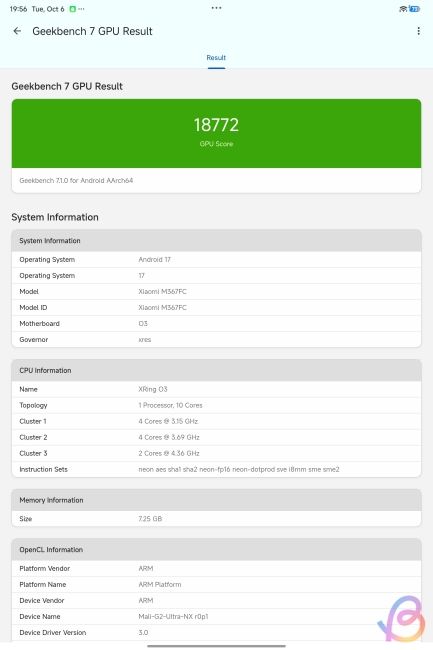Screen dimensions: 433x650
Task: Click the CPU name 'XRing O3'
Action: pyautogui.click(x=153, y=389)
